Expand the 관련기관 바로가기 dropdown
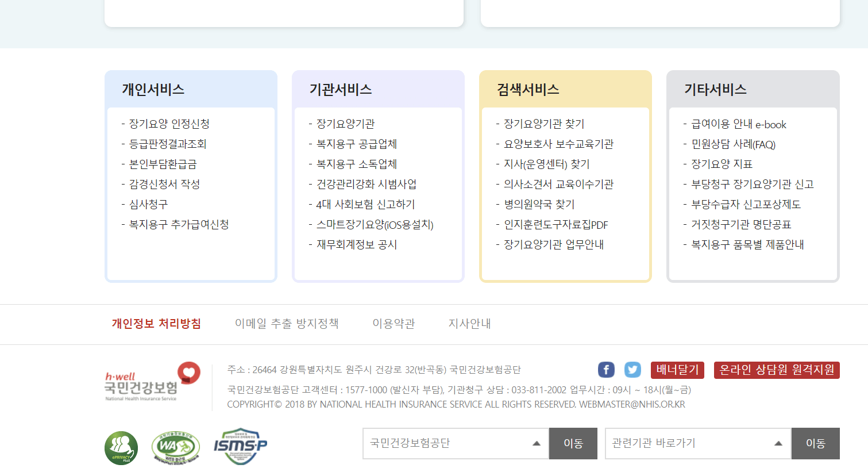 click(x=697, y=443)
